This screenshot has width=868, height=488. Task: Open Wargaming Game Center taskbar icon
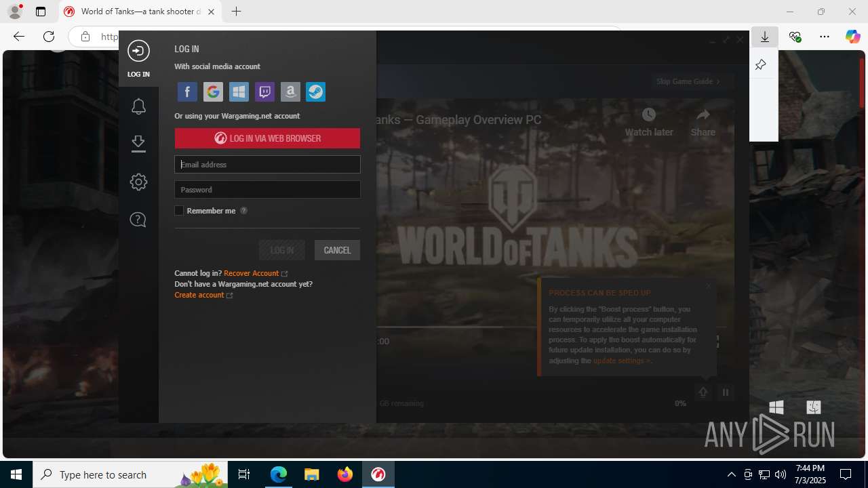(x=378, y=474)
